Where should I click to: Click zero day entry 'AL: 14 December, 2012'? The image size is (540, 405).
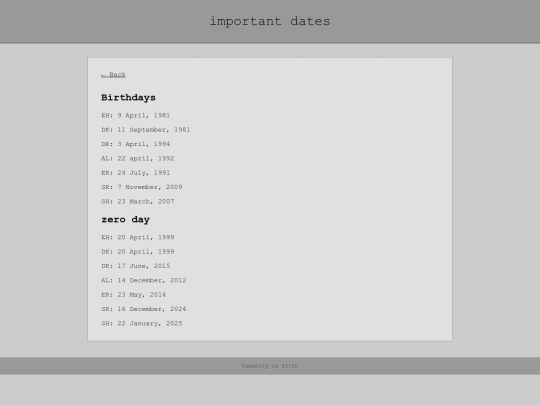coord(144,280)
